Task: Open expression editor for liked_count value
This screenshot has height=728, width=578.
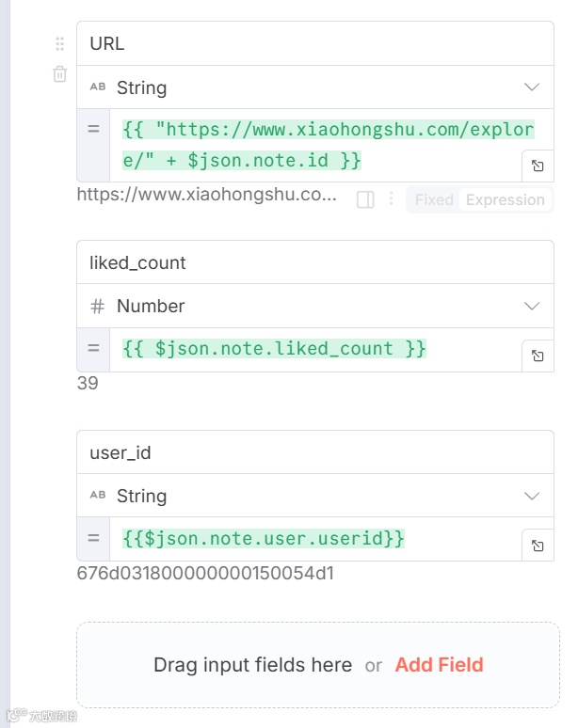Action: click(x=538, y=356)
